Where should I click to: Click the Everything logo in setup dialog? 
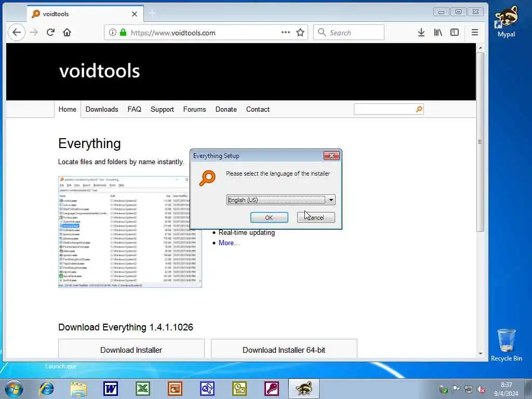pos(207,178)
